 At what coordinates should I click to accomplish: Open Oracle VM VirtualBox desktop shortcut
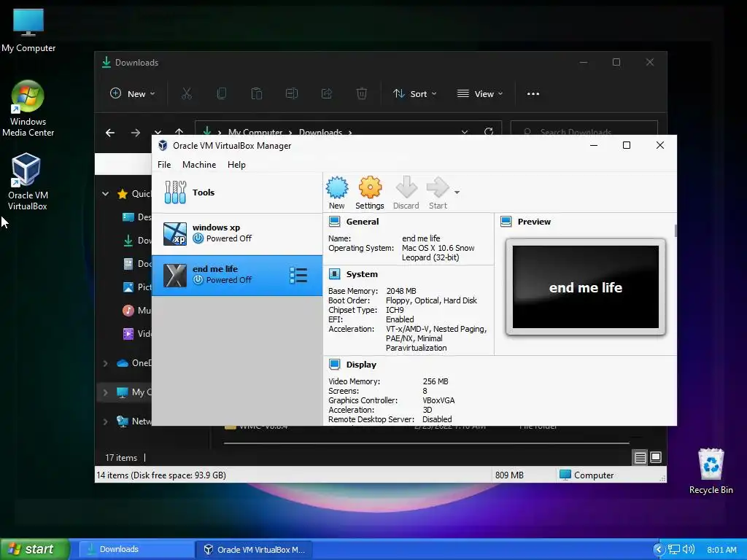pos(27,182)
